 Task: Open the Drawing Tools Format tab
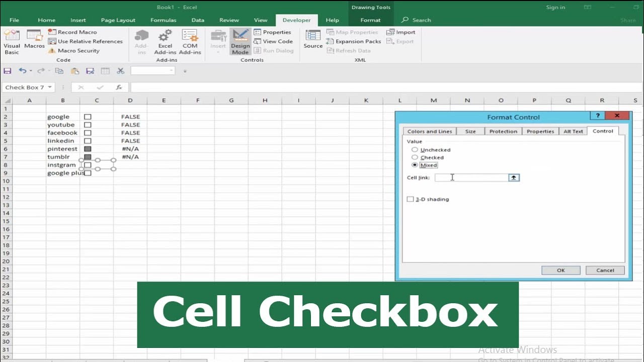[x=370, y=20]
